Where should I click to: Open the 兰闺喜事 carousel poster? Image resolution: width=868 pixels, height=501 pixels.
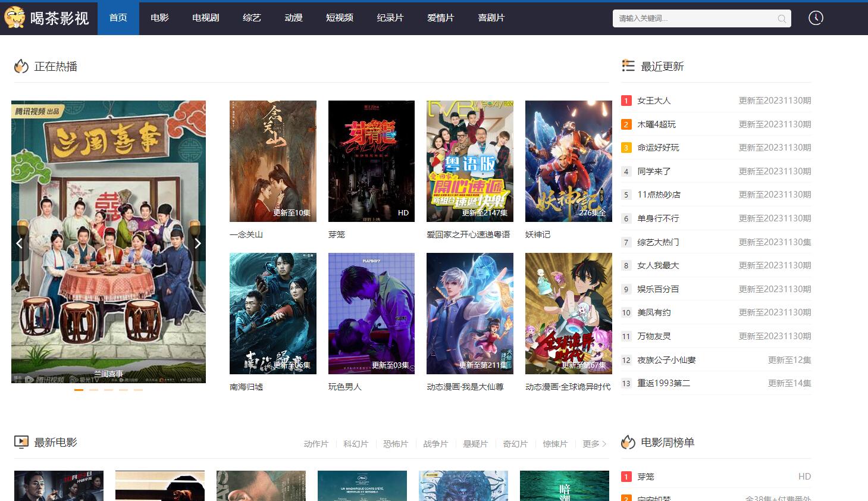click(108, 242)
